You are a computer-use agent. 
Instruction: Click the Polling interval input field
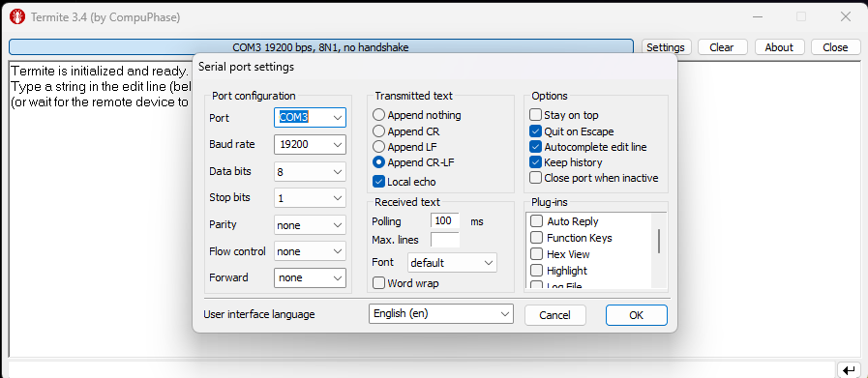point(445,220)
